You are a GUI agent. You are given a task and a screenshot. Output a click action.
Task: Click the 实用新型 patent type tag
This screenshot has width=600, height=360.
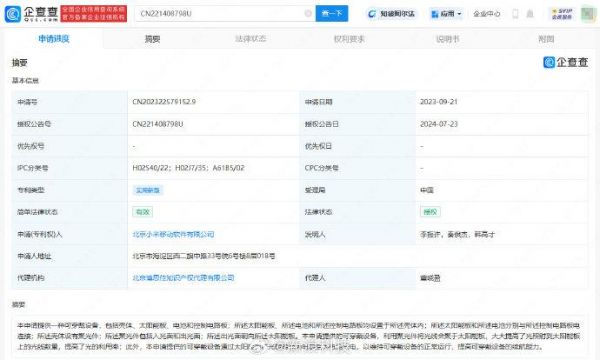(148, 190)
